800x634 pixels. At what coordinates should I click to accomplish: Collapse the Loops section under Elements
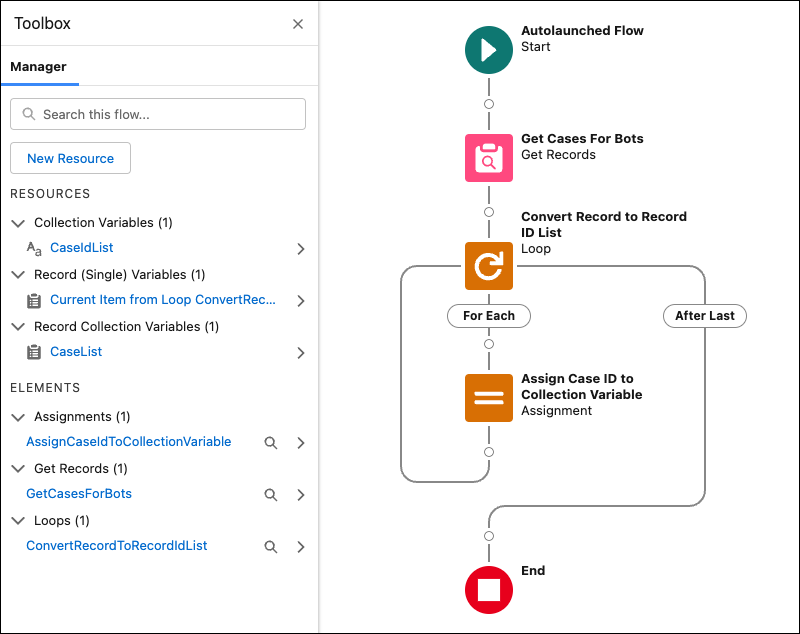pos(17,520)
